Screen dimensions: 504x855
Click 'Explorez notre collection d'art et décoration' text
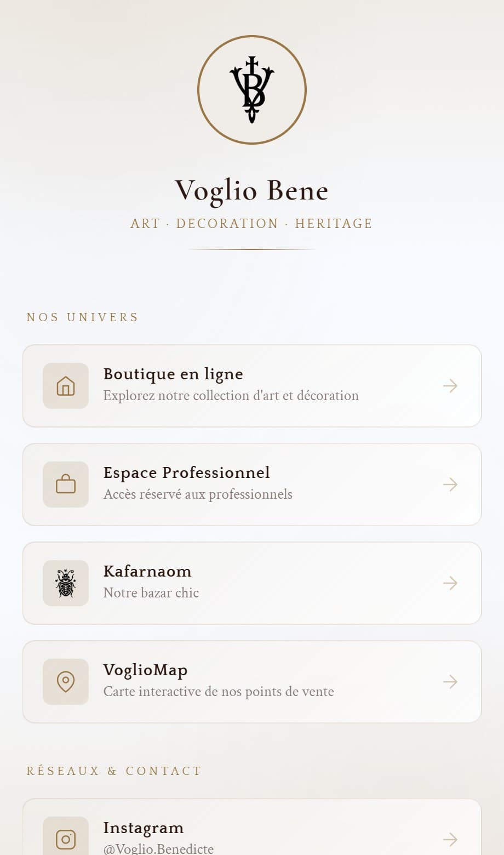(x=231, y=396)
